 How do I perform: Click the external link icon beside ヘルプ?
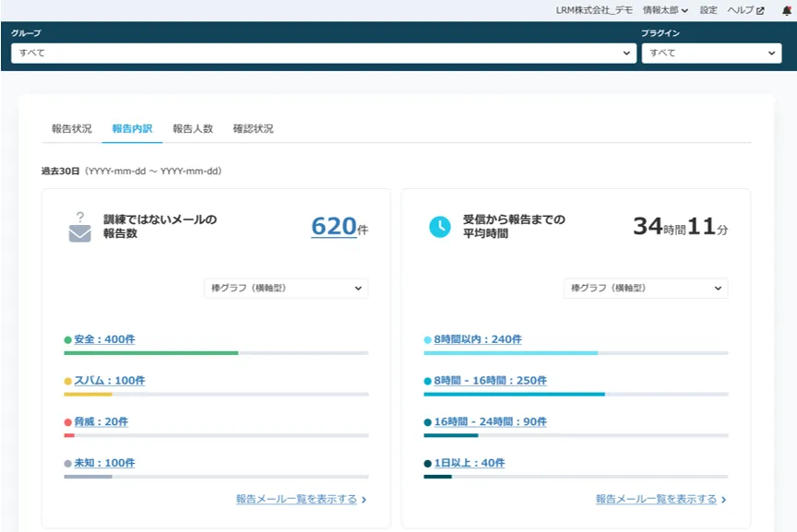[x=760, y=11]
